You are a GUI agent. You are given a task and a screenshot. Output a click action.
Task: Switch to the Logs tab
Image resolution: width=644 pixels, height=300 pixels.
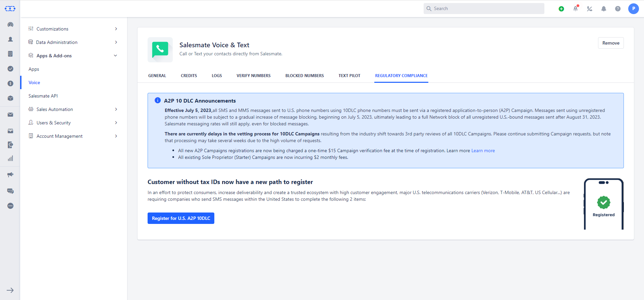(x=217, y=76)
